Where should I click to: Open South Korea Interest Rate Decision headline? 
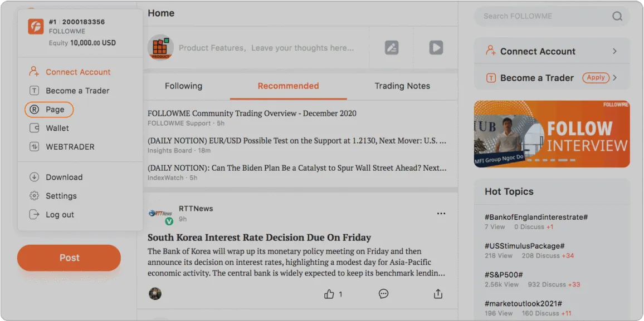[259, 238]
